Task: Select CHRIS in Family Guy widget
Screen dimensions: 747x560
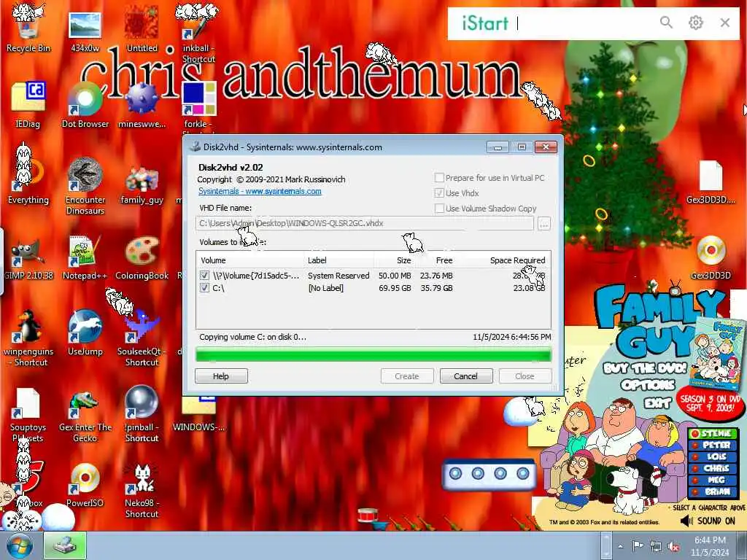Action: click(713, 468)
